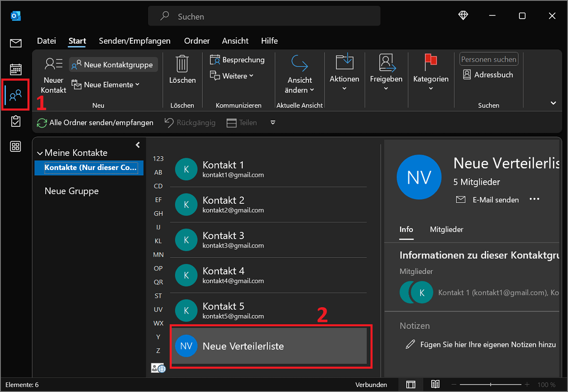Select Kontakt 1 in the list

point(268,169)
